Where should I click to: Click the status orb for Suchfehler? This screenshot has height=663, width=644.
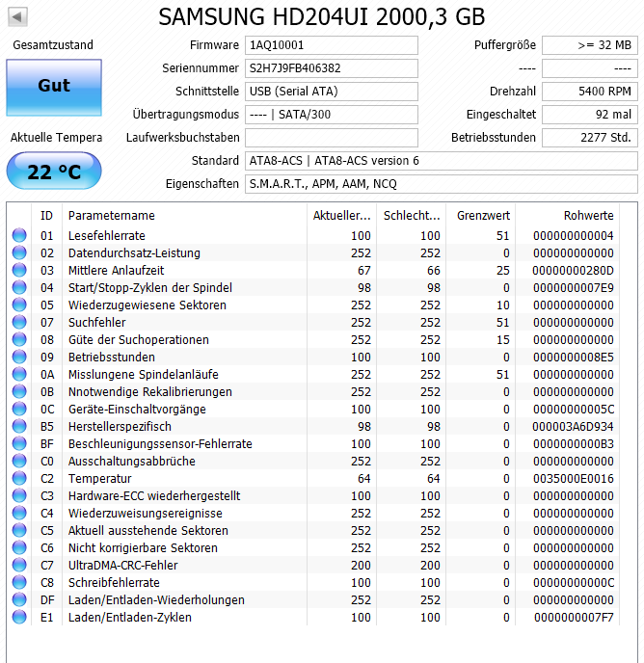tap(19, 322)
